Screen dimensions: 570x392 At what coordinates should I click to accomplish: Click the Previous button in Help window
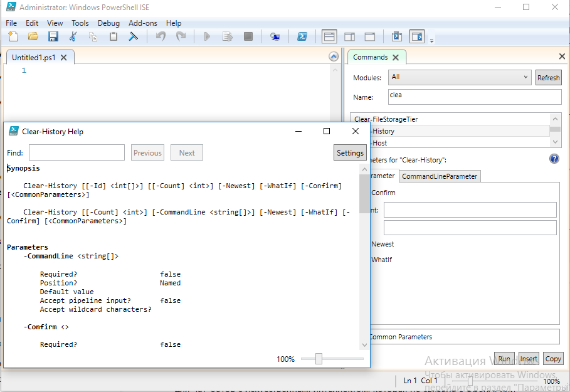pos(147,153)
